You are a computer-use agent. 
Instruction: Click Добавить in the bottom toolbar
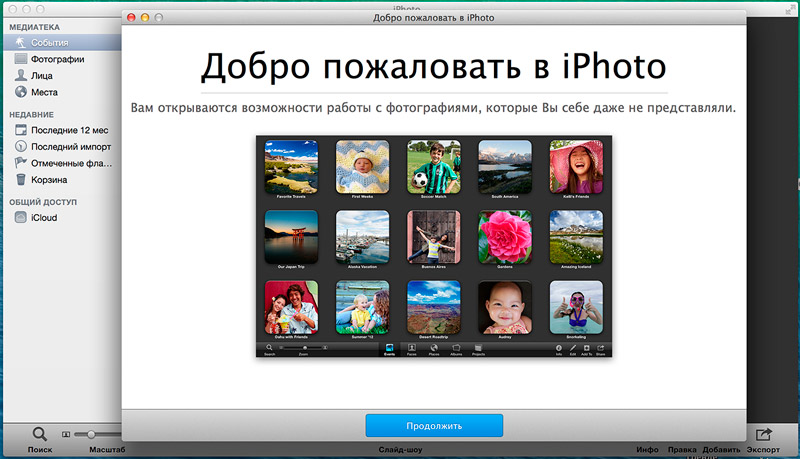point(721,450)
